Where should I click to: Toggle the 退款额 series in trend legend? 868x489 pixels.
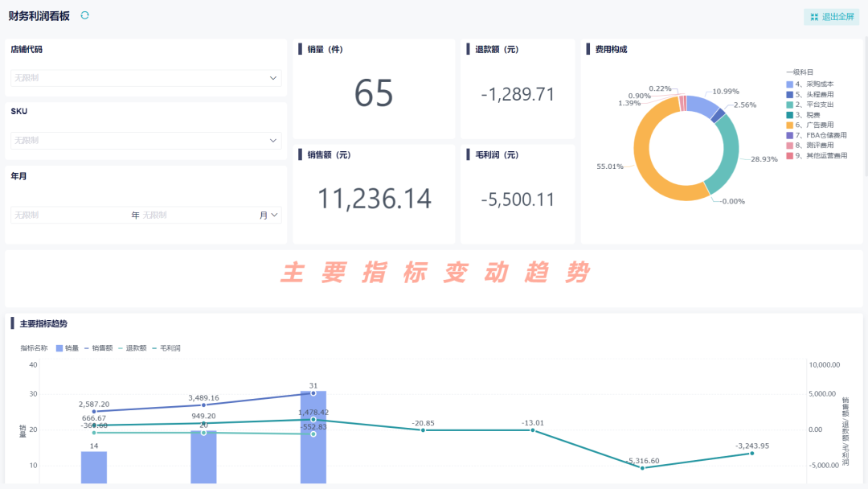[x=133, y=348]
